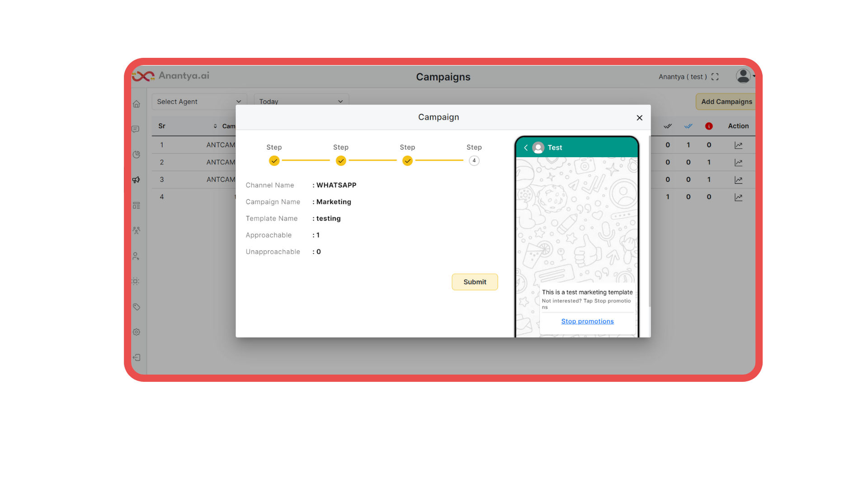868x488 pixels.
Task: Select step 4 marker
Action: [474, 161]
